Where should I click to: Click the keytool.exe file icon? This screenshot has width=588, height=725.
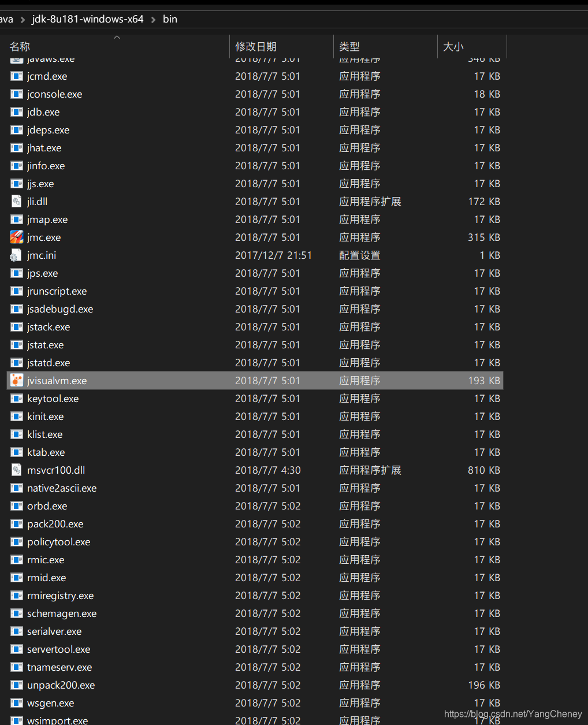(x=17, y=398)
